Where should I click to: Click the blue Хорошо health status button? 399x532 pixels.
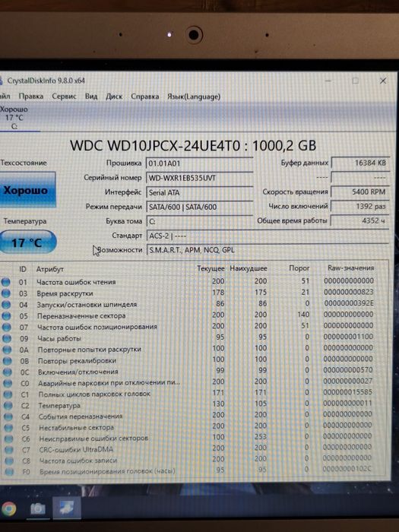coord(28,189)
